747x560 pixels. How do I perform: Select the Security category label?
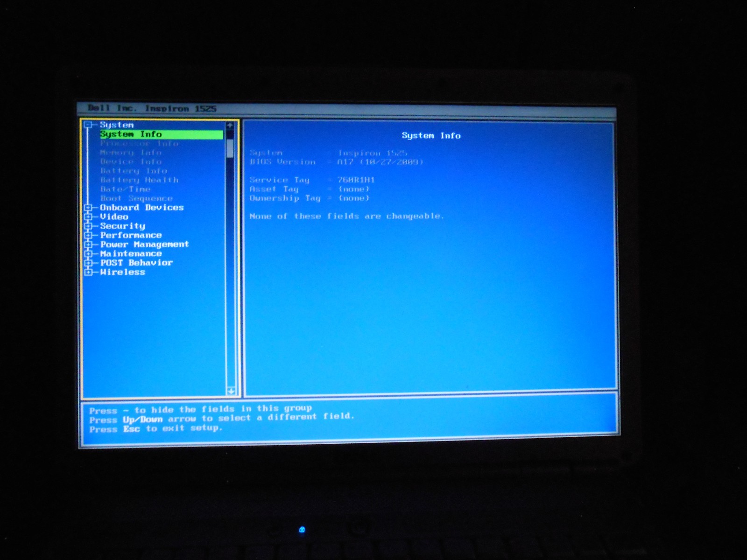click(x=123, y=226)
